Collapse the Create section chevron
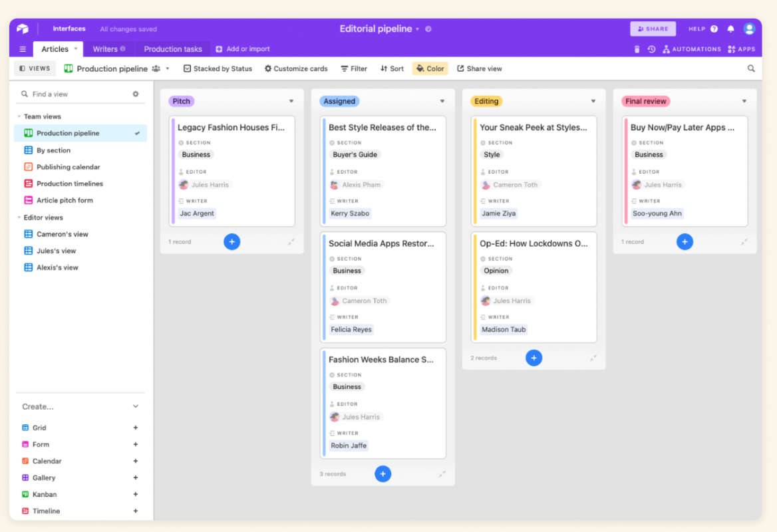 [x=135, y=406]
